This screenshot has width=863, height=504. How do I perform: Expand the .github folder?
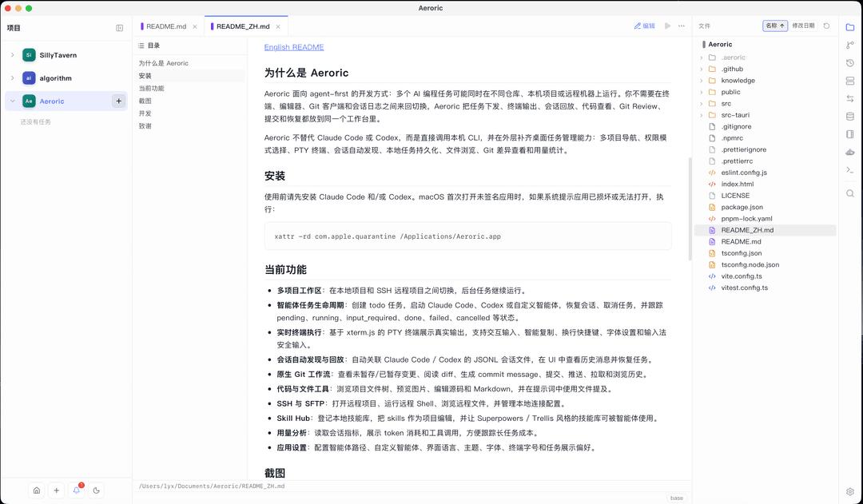point(702,69)
